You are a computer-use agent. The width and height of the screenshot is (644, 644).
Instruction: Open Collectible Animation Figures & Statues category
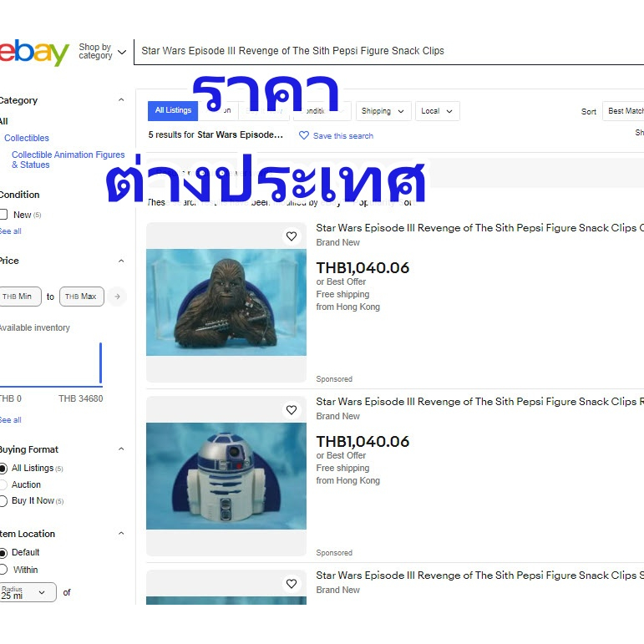pyautogui.click(x=68, y=160)
